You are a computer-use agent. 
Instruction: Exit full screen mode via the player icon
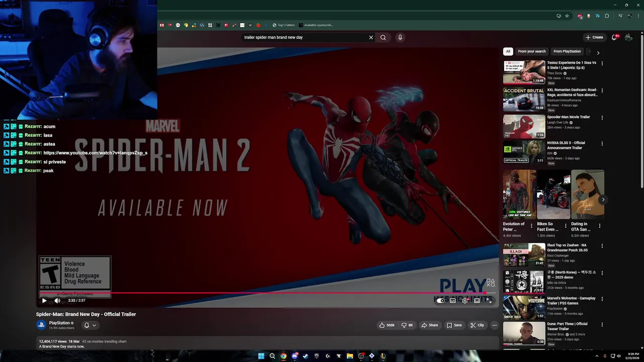[489, 301]
